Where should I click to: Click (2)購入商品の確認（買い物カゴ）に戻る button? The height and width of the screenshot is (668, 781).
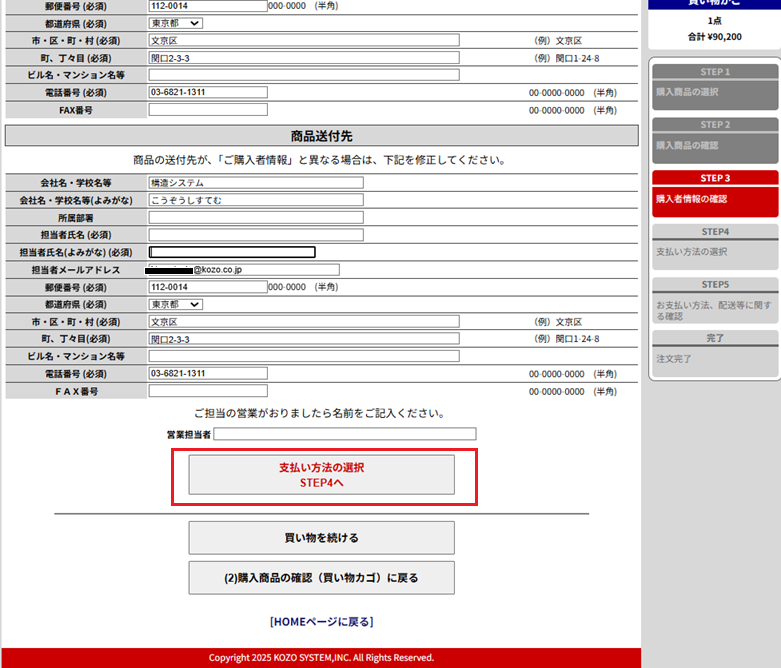pos(321,578)
